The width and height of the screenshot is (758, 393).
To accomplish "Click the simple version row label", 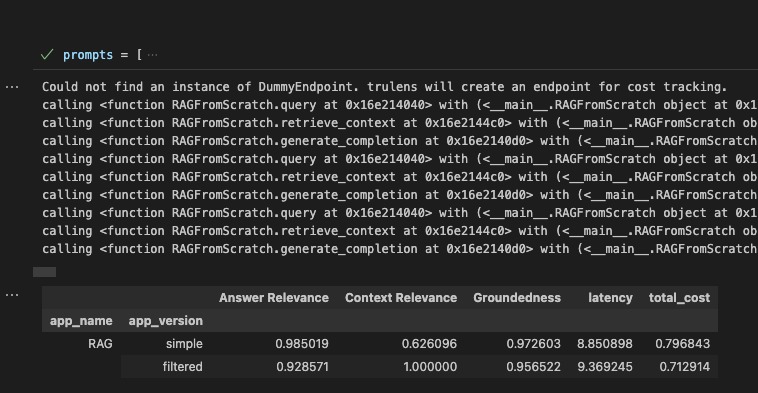I will (184, 344).
